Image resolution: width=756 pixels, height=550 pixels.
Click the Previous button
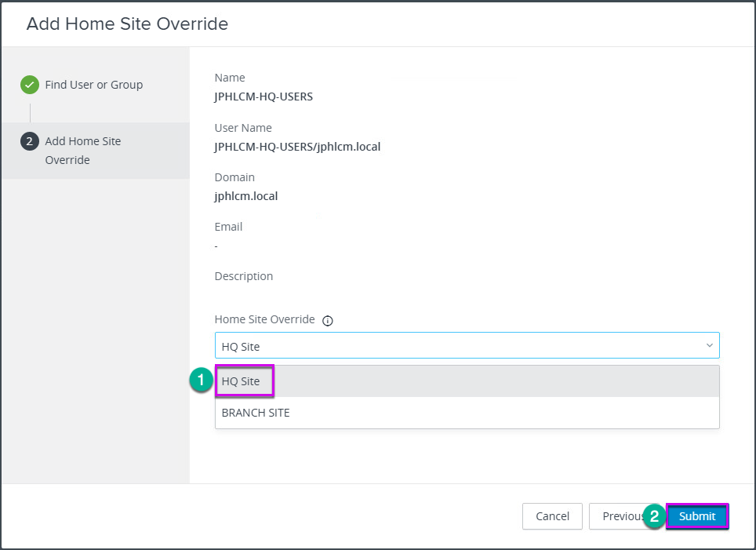622,516
